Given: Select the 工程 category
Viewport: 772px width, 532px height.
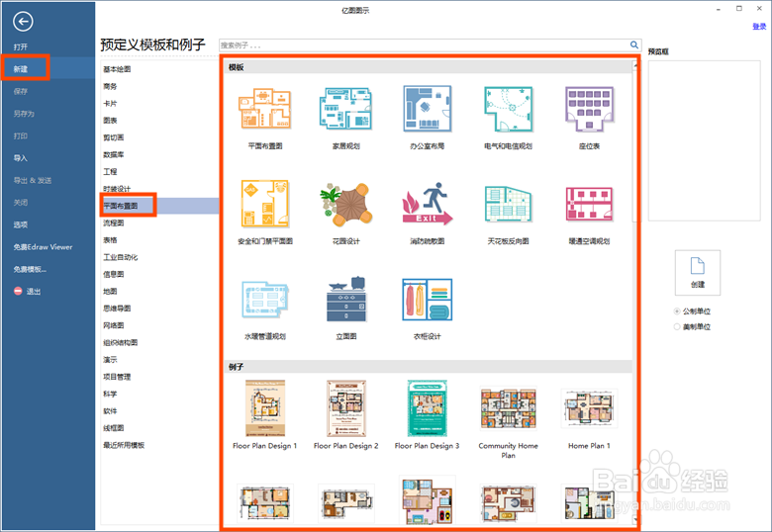Looking at the screenshot, I should click(110, 172).
